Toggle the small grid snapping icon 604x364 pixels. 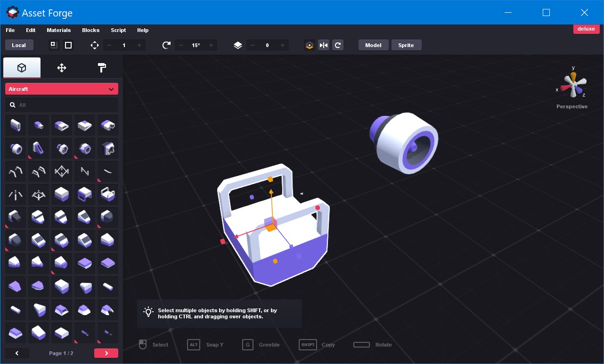(x=54, y=45)
